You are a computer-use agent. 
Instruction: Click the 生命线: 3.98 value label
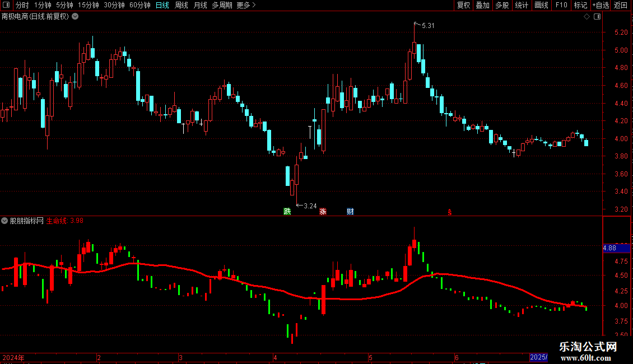64,221
